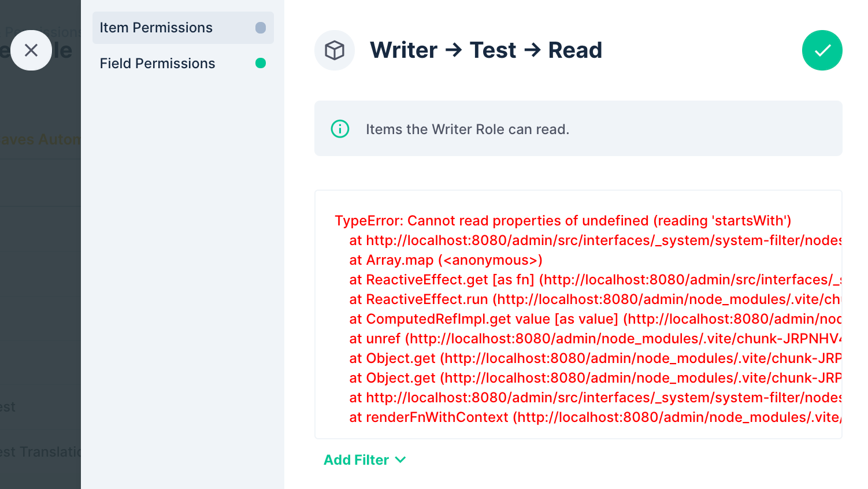Screen dimensions: 868x489
Task: Click the box icon beside the Writer title
Action: click(335, 50)
